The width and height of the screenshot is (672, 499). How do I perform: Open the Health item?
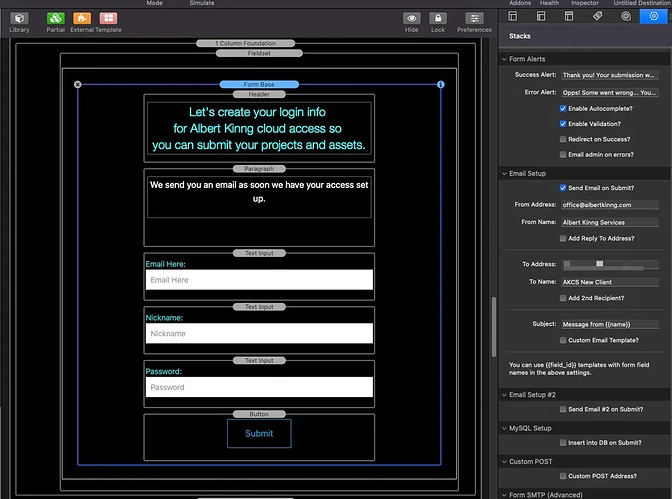coord(549,3)
